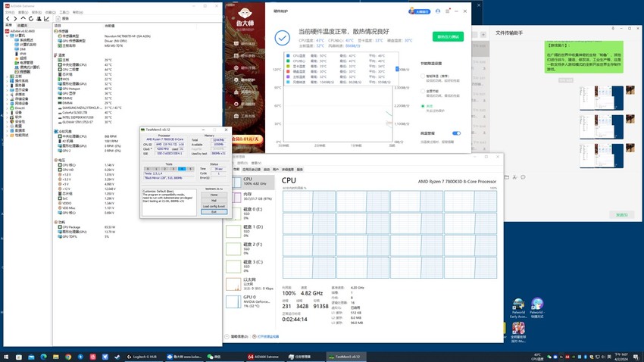
Task: Go forward in AIDA64 toolbar
Action: [x=15, y=18]
